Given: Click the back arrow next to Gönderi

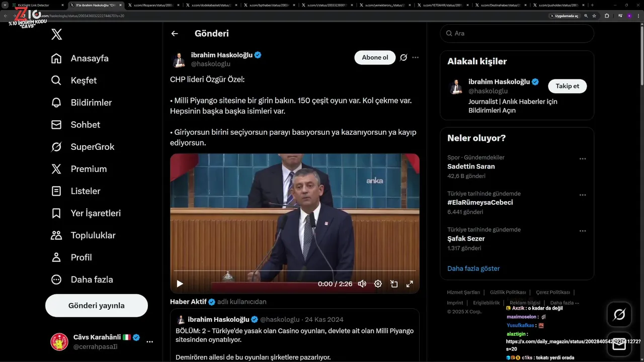Looking at the screenshot, I should pos(175,34).
